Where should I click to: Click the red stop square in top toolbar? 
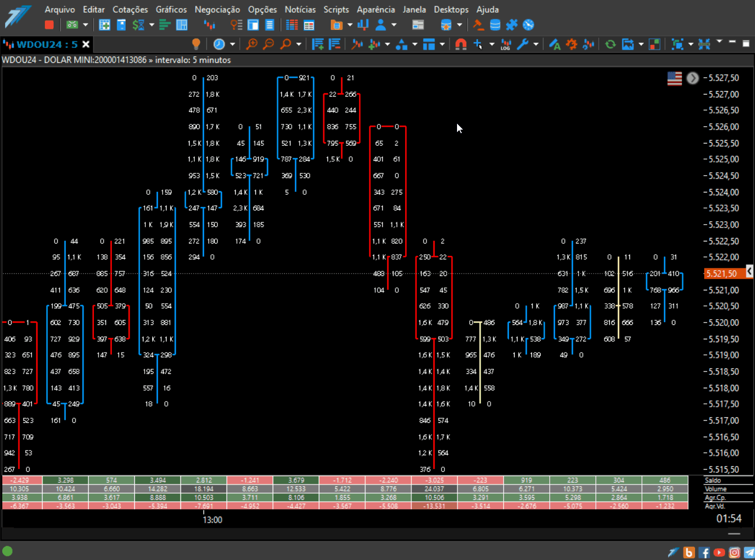coord(49,25)
